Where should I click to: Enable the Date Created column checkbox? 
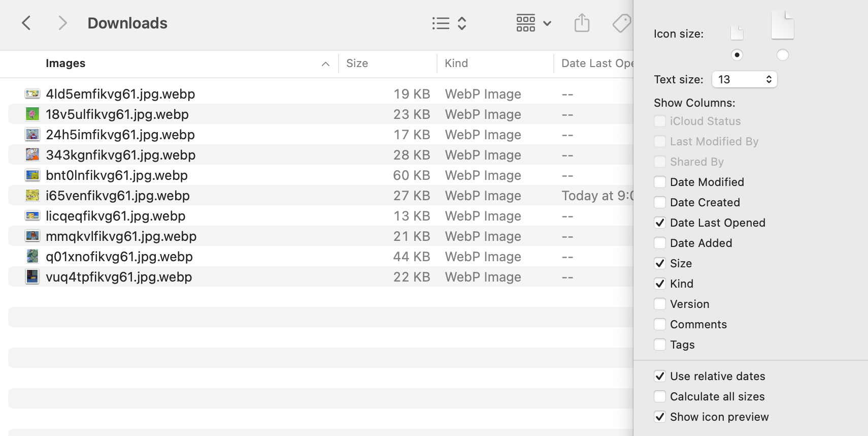660,202
